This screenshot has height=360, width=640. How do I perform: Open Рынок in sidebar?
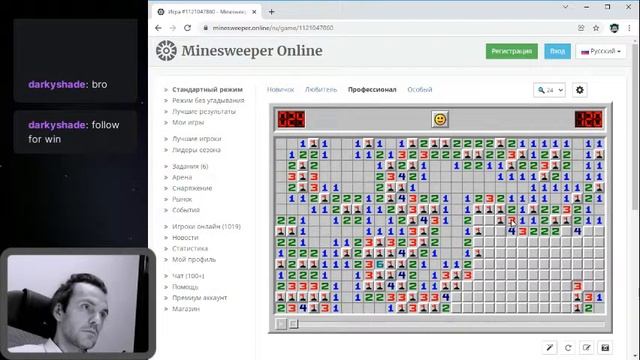click(182, 199)
